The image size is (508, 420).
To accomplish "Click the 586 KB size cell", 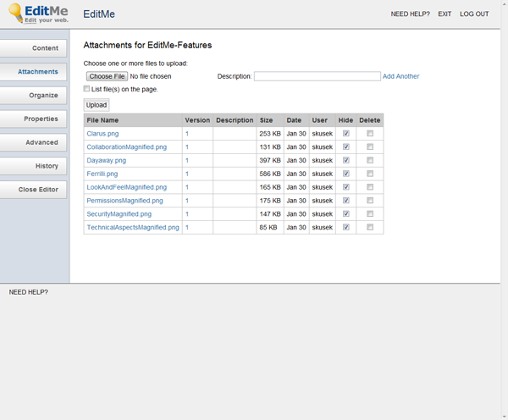I will (x=270, y=174).
